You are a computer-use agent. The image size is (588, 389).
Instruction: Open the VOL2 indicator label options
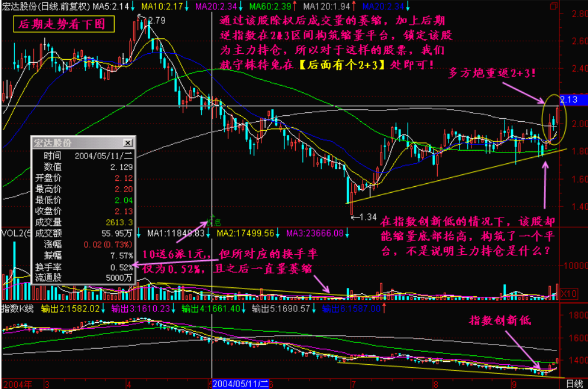click(x=11, y=233)
